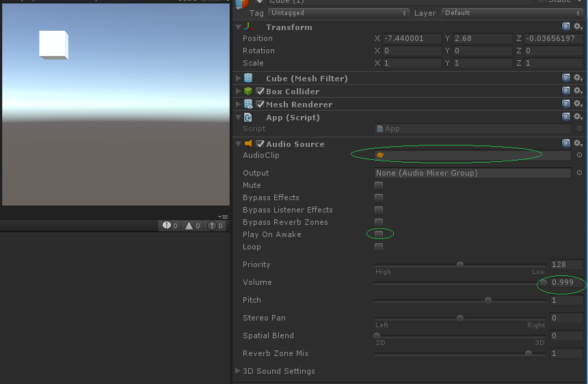Click the Script field object picker circle
This screenshot has height=384, width=588.
coord(579,128)
